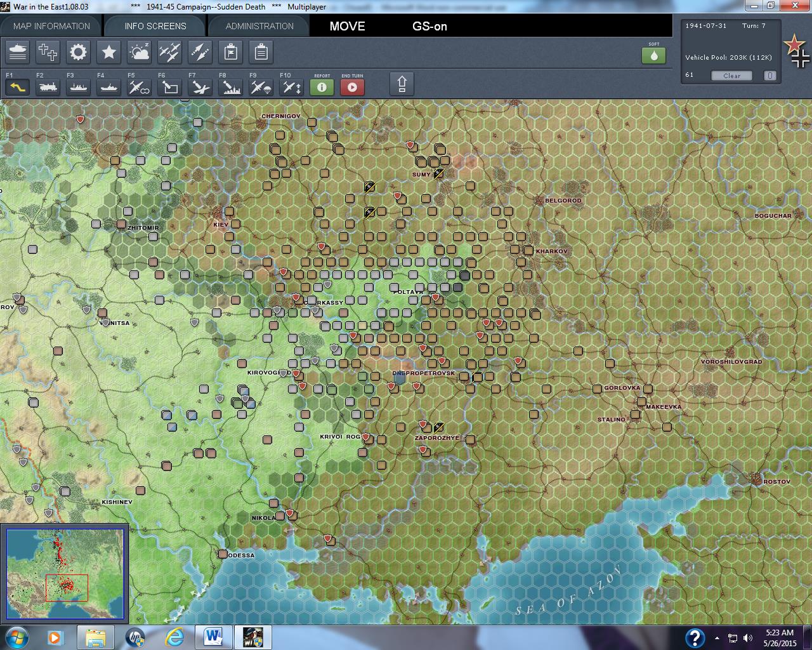
Task: Click the ZAPOROZHYE city label
Action: [x=437, y=438]
